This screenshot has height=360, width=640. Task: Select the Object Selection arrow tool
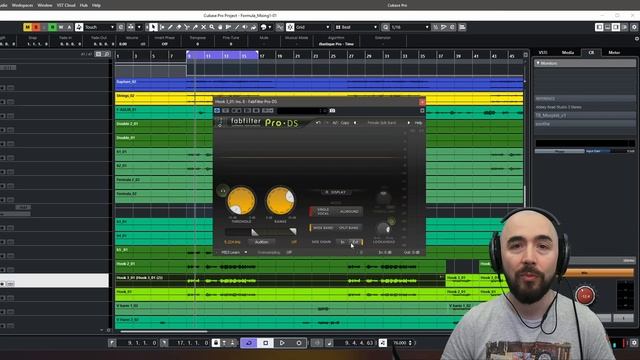pyautogui.click(x=153, y=27)
